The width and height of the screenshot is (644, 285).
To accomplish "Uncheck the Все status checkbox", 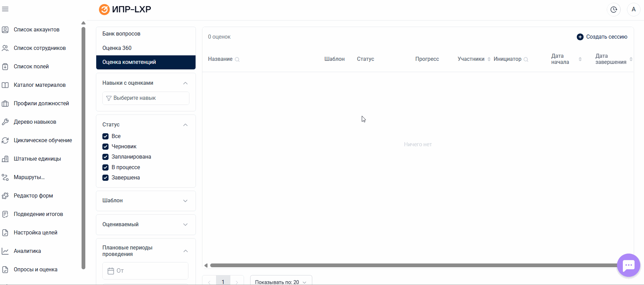I will [105, 136].
